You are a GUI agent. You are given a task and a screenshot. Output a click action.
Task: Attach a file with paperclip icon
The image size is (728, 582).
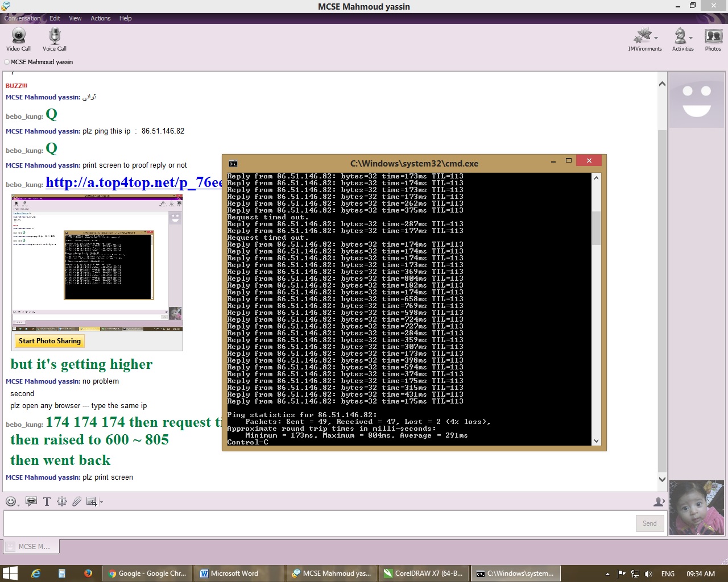click(x=76, y=501)
